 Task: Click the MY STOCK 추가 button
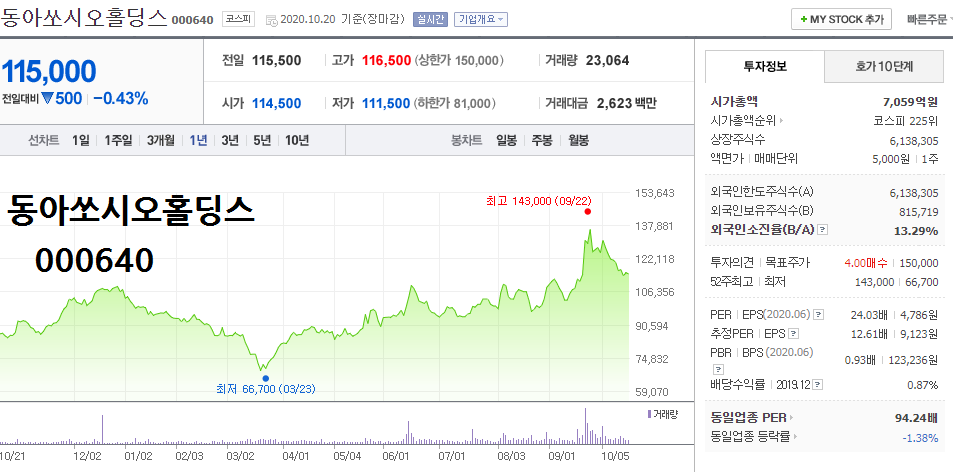[841, 19]
